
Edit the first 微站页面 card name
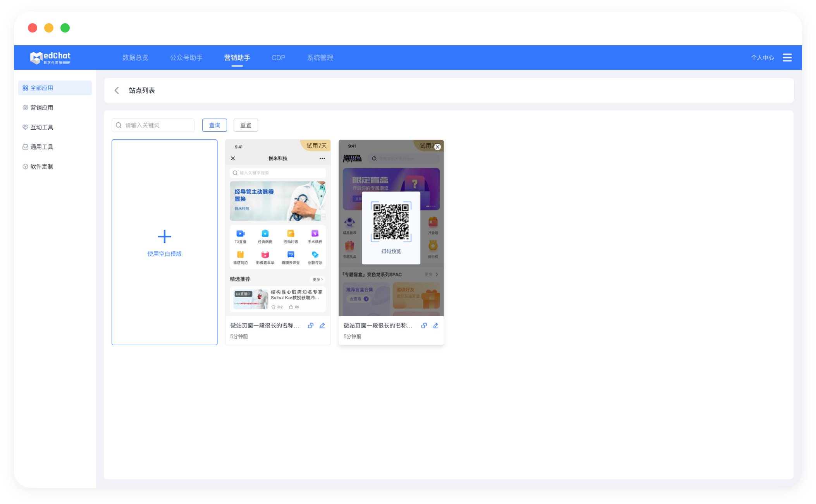322,326
